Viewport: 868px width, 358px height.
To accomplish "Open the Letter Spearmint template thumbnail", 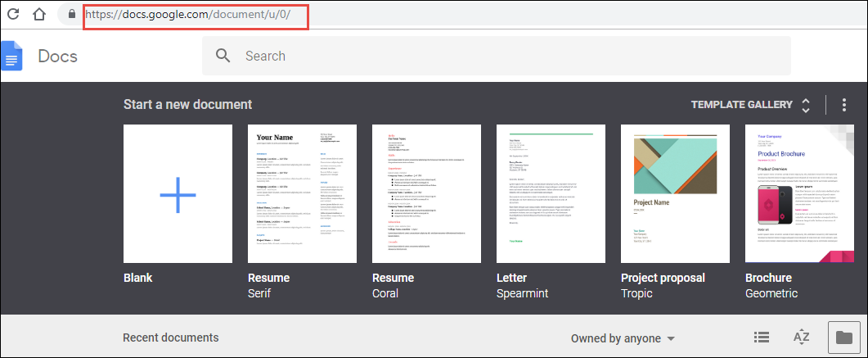I will coord(551,193).
